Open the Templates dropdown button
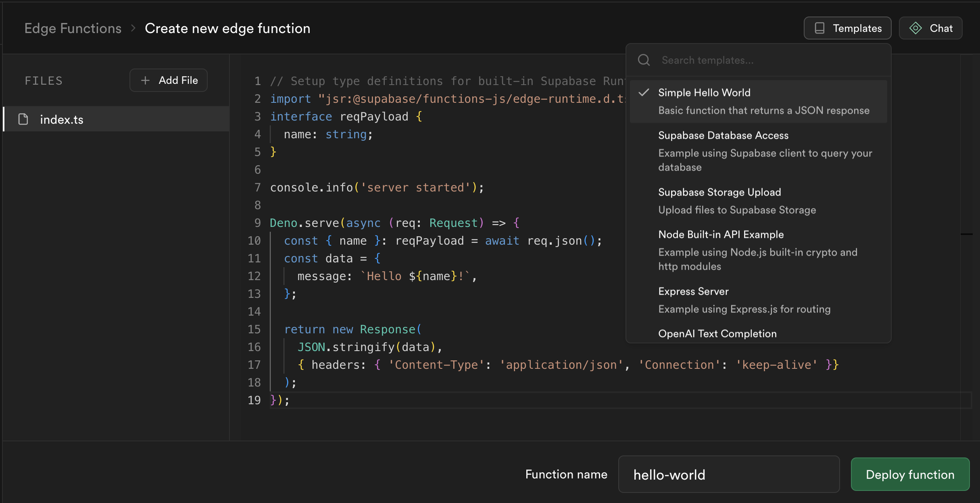Screen dimensions: 980x503 pos(847,28)
